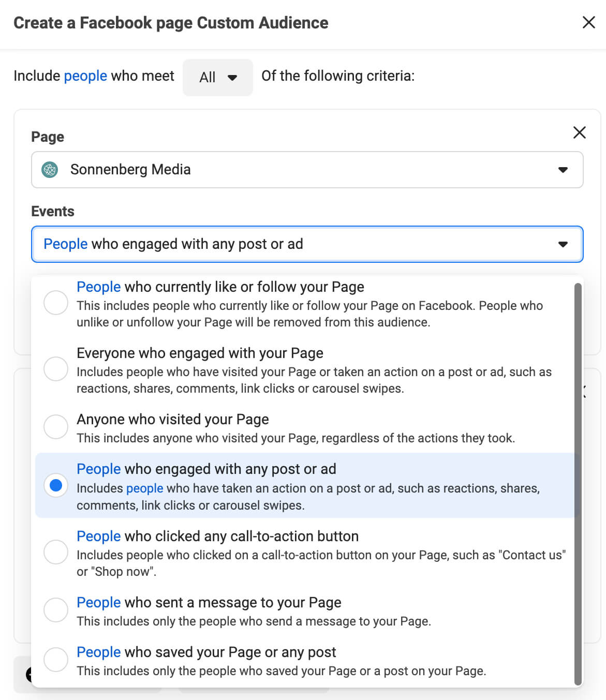
Task: Click the chevron on the All selector
Action: tap(232, 77)
